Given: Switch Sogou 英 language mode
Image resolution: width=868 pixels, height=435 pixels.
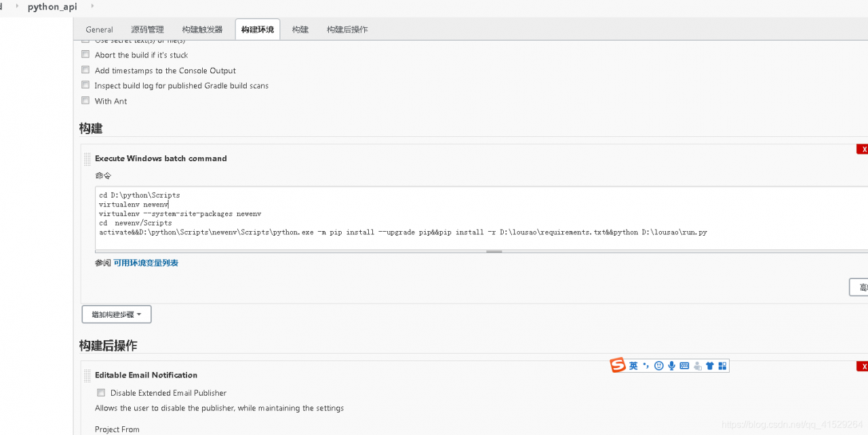Looking at the screenshot, I should [633, 366].
